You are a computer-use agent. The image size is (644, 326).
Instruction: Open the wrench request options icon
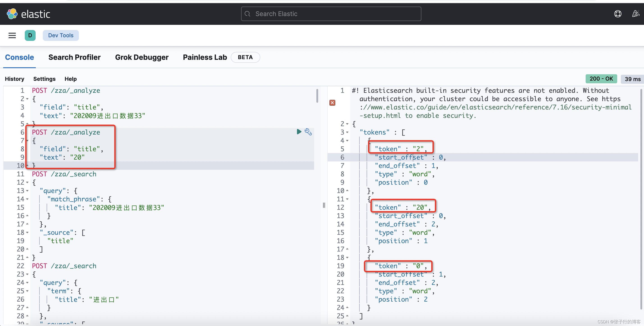coord(308,132)
